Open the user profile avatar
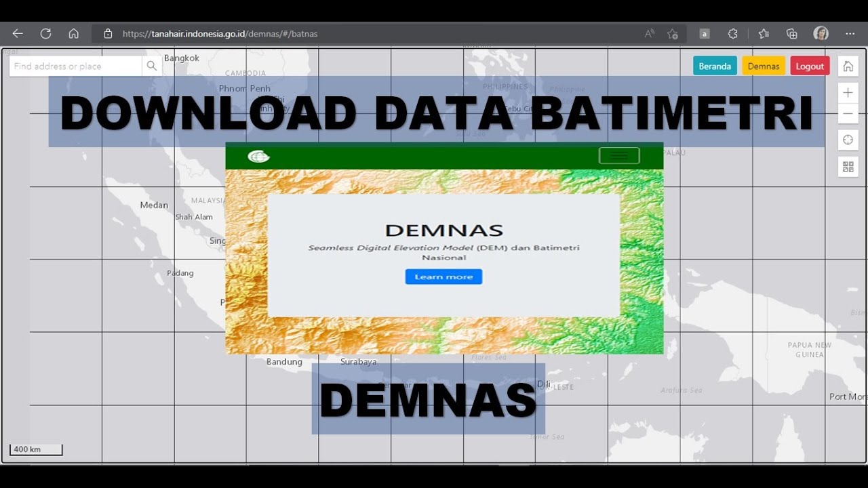 coord(821,33)
